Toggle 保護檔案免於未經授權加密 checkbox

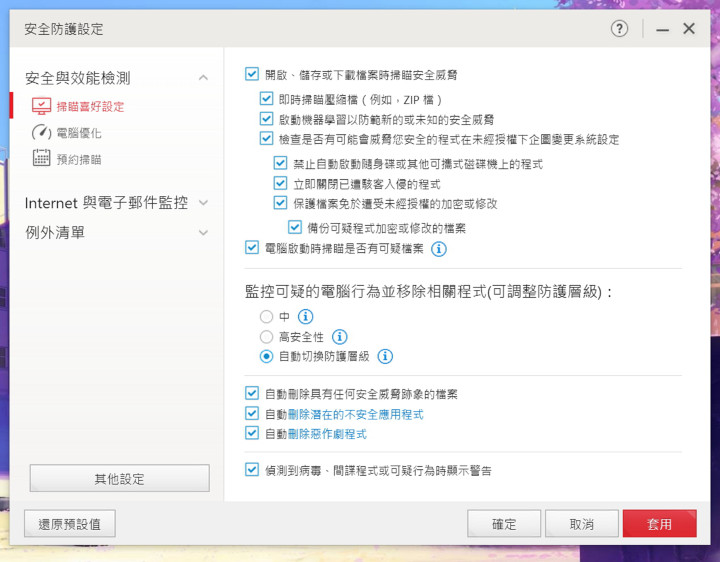[280, 202]
